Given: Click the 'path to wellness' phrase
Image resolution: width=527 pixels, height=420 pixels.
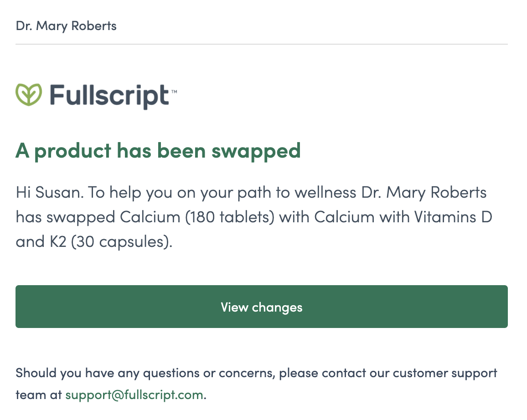Looking at the screenshot, I should coord(297,193).
